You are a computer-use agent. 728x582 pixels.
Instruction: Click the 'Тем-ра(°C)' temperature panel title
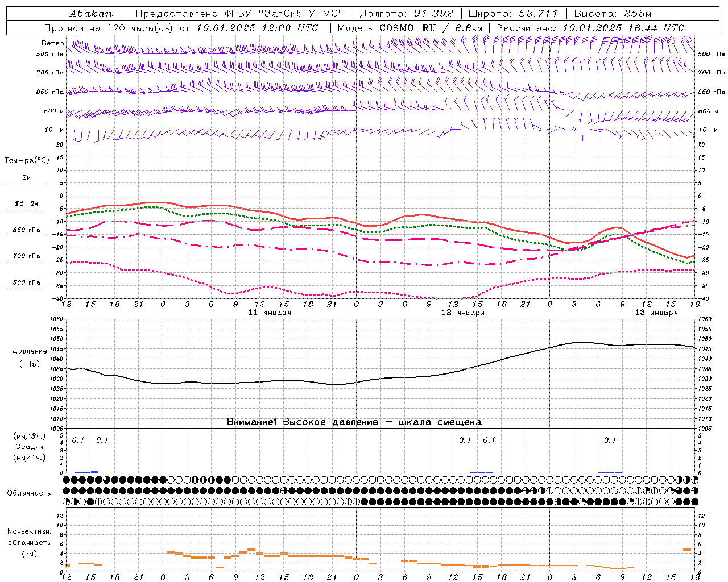pyautogui.click(x=27, y=161)
